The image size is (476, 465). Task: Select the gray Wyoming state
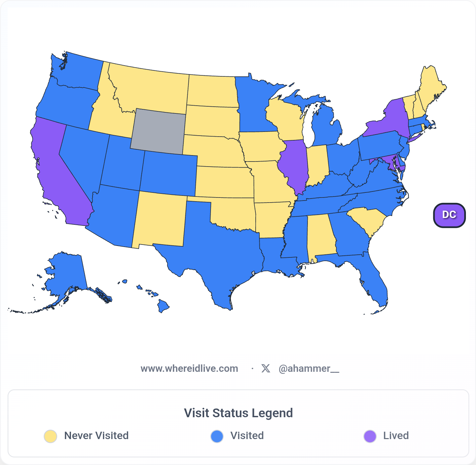(x=158, y=130)
